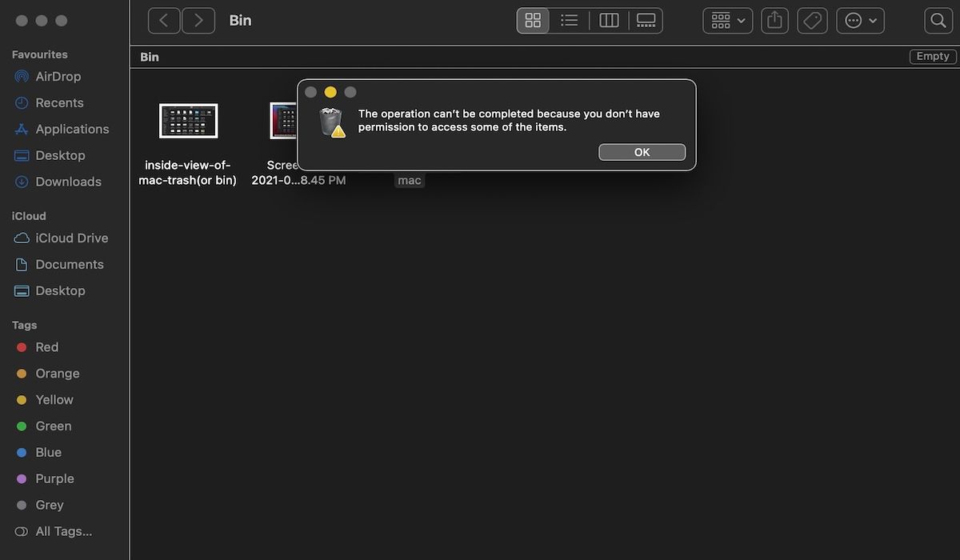Switch to gallery view
Image resolution: width=960 pixels, height=560 pixels.
646,21
